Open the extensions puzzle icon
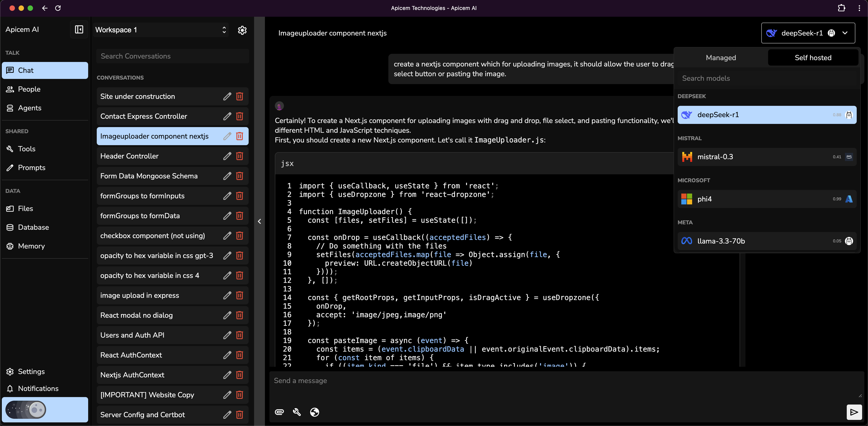The width and height of the screenshot is (868, 426). pyautogui.click(x=841, y=8)
